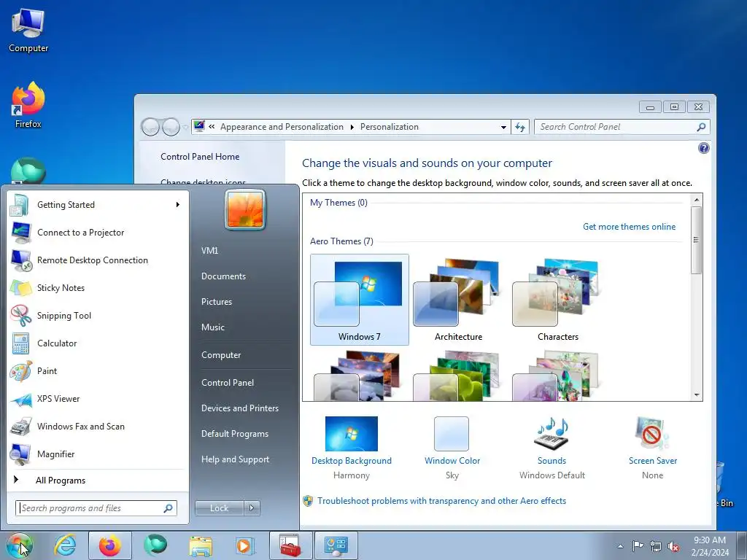Launch the Magnifier tool
The width and height of the screenshot is (747, 560).
pos(98,454)
